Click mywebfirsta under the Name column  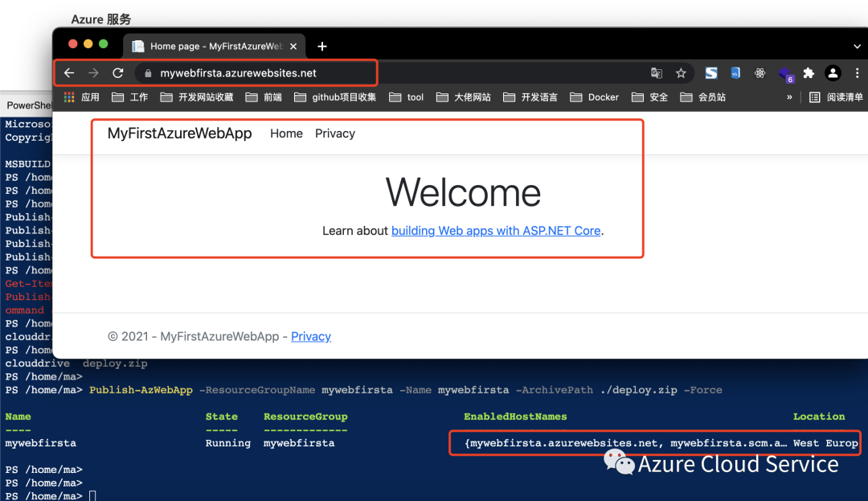point(41,443)
